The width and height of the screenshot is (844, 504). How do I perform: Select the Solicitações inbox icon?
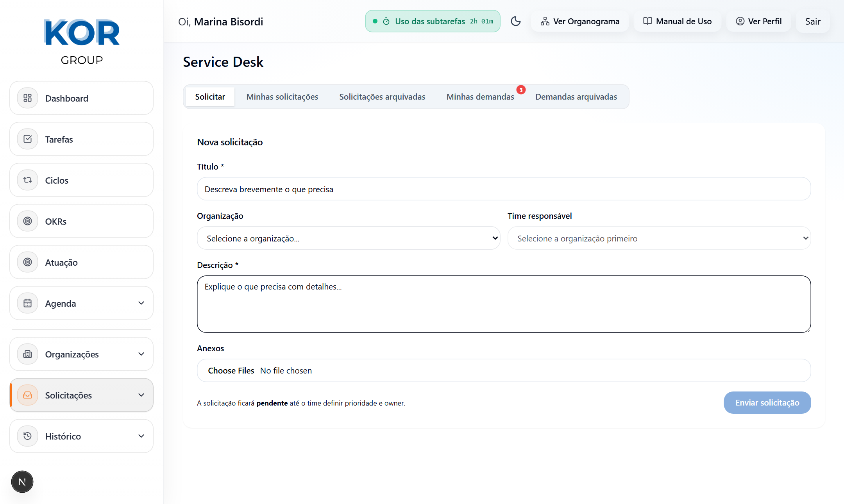27,395
